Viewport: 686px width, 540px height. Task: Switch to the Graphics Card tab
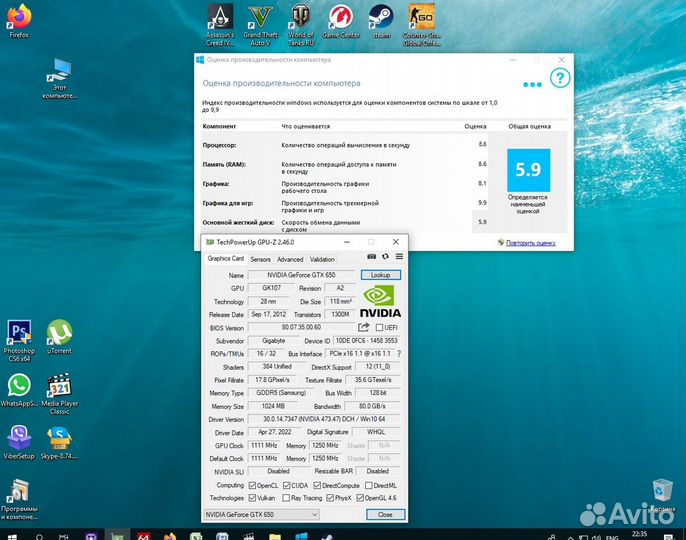226,259
